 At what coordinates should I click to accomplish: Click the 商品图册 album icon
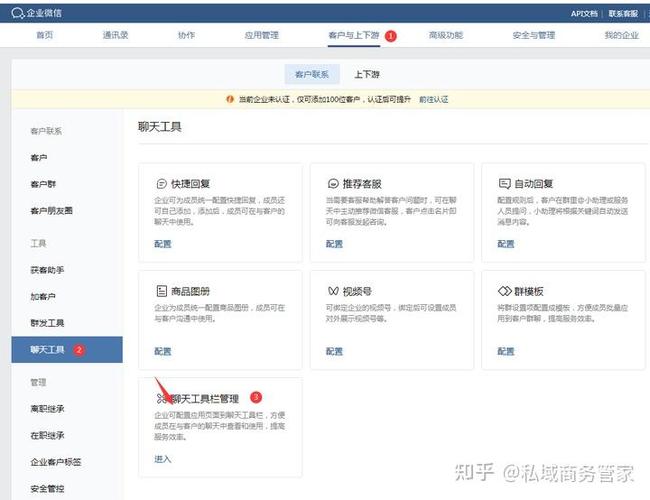[x=162, y=291]
